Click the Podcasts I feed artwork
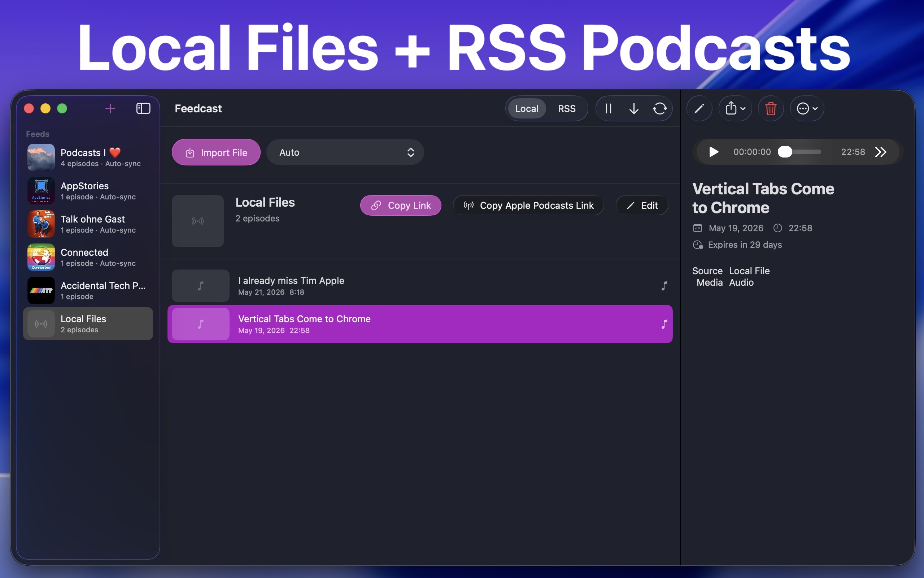The height and width of the screenshot is (578, 924). click(41, 158)
